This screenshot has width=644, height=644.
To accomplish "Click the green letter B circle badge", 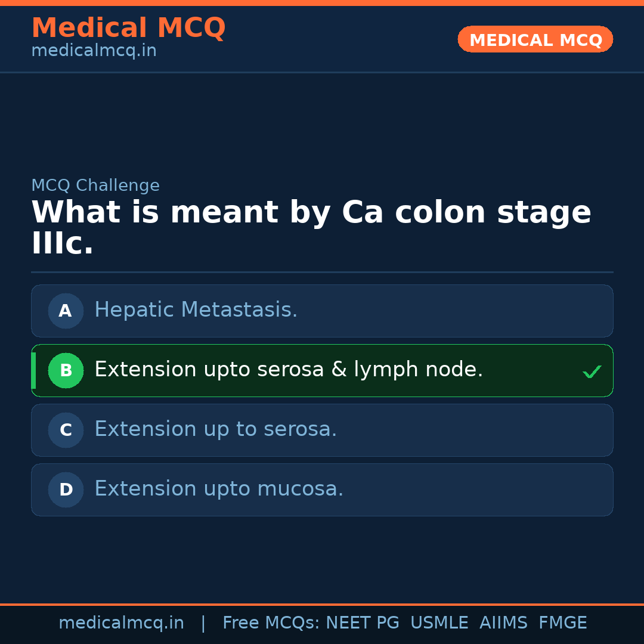I will 66,370.
